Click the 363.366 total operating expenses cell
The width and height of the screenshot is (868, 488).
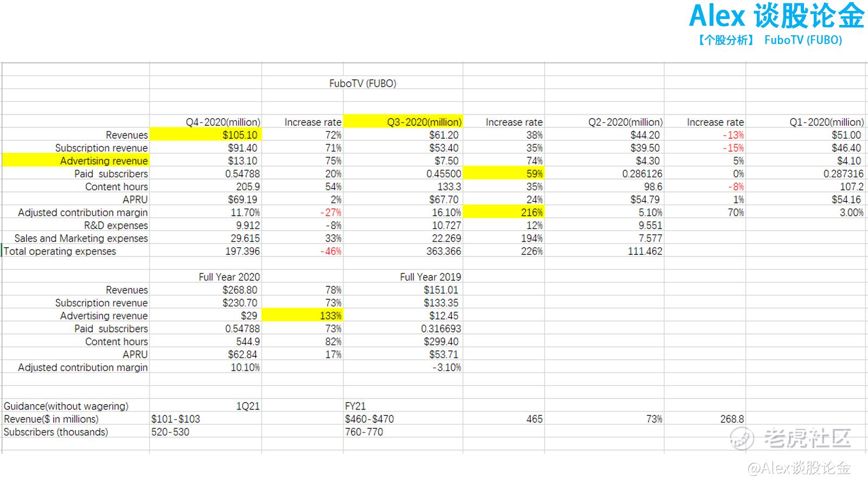pyautogui.click(x=403, y=252)
